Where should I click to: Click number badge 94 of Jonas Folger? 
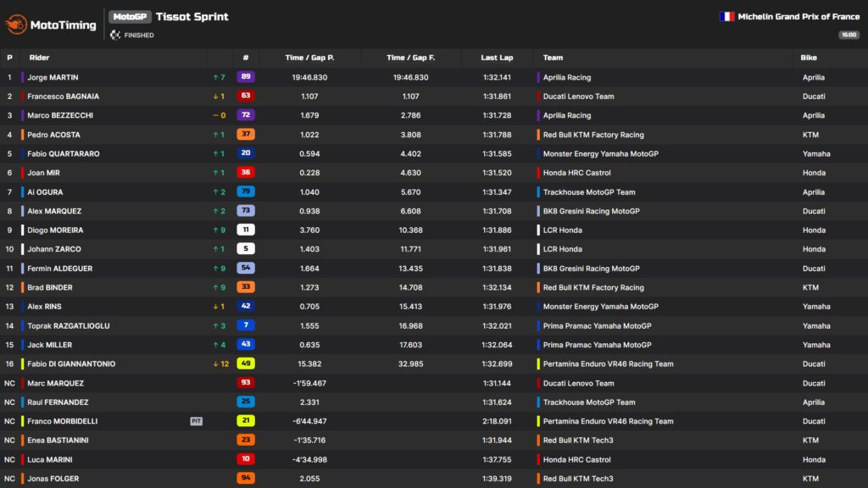tap(246, 478)
